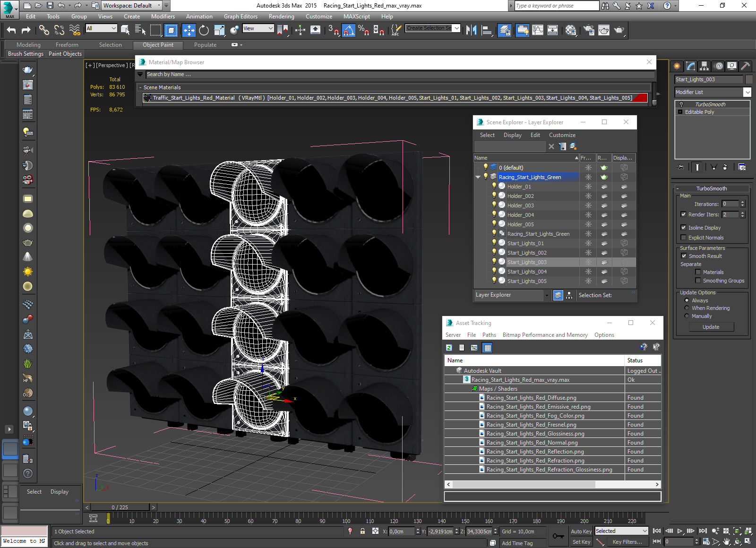Open the Motion command panel tab
This screenshot has width=756, height=548.
point(719,66)
